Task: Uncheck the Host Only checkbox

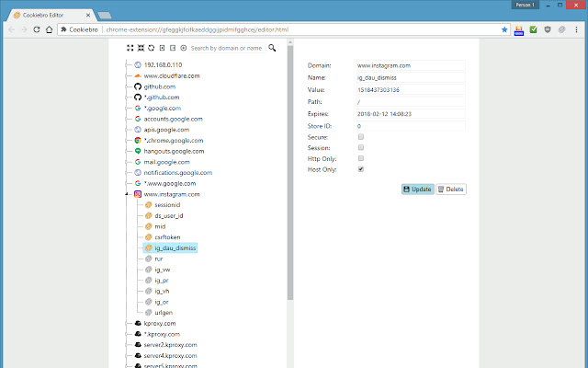Action: (361, 169)
